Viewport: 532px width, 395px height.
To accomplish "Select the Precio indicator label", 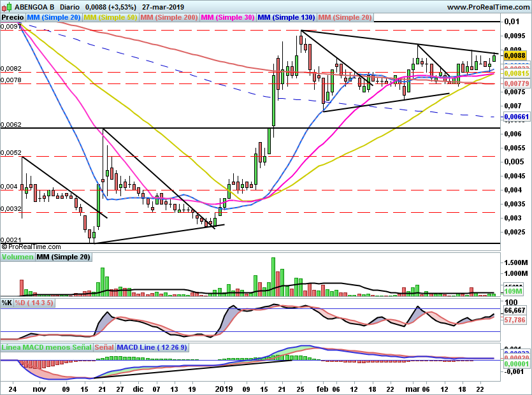I will pyautogui.click(x=13, y=17).
